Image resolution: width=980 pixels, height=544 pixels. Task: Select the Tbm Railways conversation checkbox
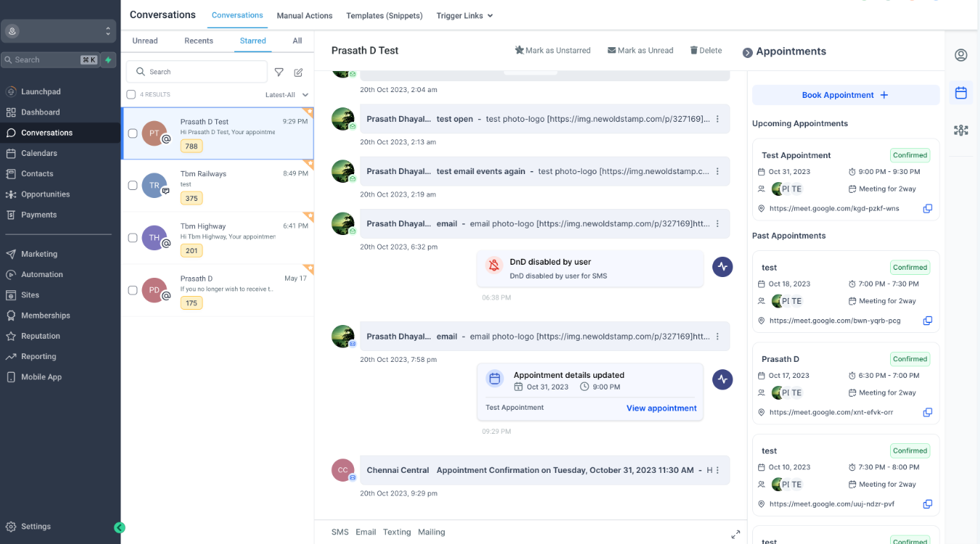click(x=133, y=186)
